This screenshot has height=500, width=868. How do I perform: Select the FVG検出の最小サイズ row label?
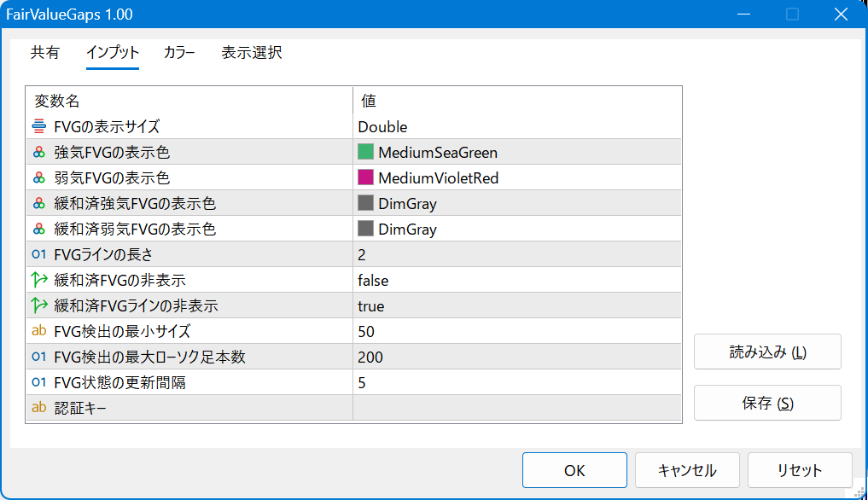coord(122,331)
